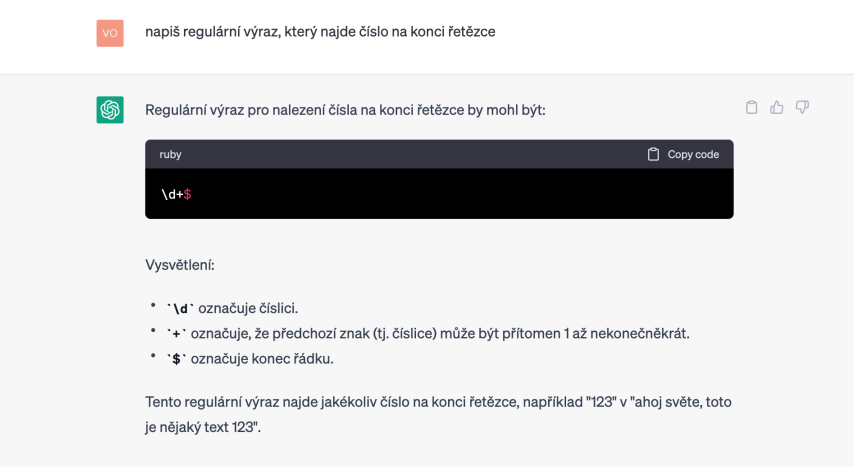Click the user prompt starting with napiš
854x467 pixels.
coord(320,32)
